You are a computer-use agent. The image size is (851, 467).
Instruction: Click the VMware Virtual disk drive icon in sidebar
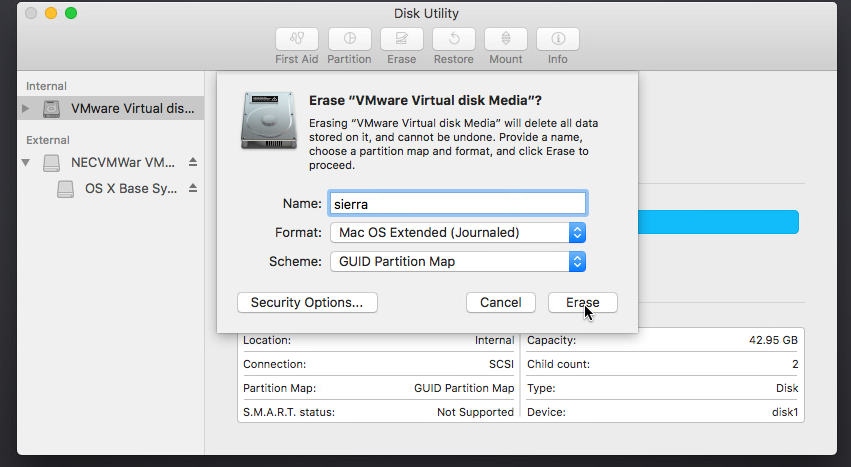(x=52, y=109)
